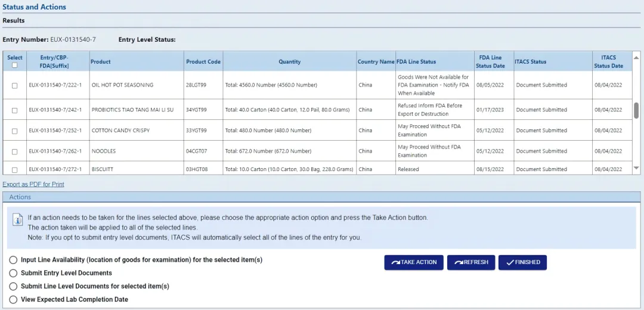Check the PROBIOTICS TIAO TANG row
Image resolution: width=644 pixels, height=310 pixels.
[x=15, y=110]
